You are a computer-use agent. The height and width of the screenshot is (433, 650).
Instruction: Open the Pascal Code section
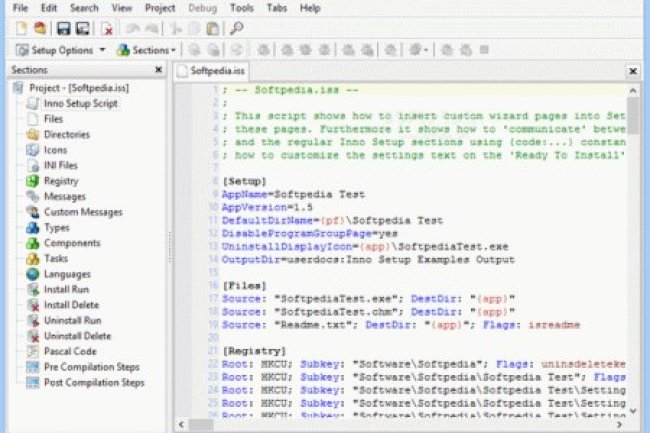click(71, 352)
